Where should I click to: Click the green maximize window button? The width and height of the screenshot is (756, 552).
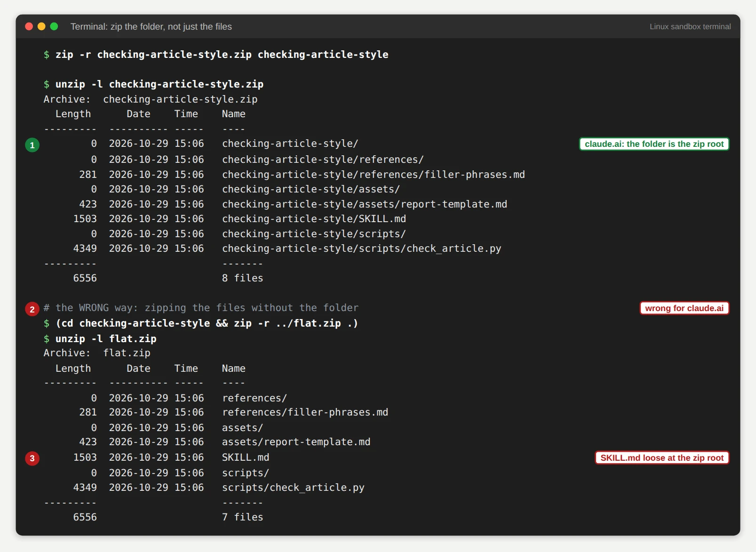tap(54, 26)
